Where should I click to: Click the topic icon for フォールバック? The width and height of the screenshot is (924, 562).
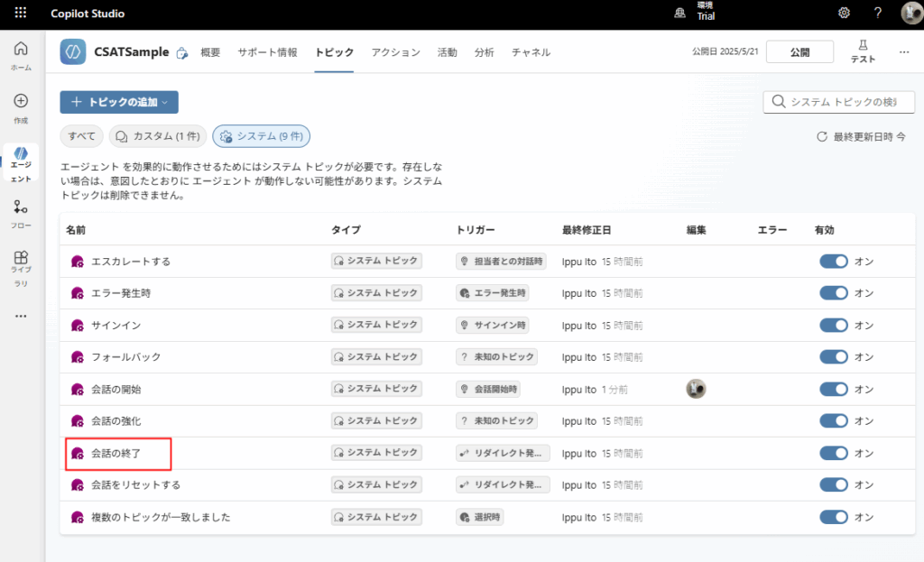point(78,357)
